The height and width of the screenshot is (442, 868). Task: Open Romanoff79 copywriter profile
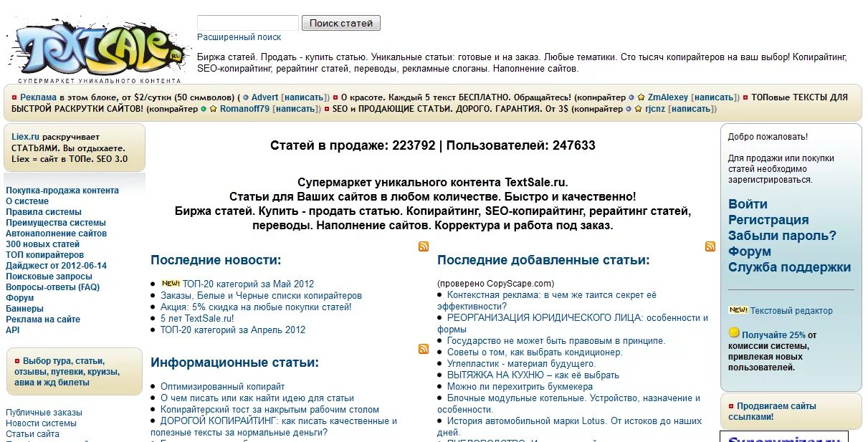click(x=244, y=109)
